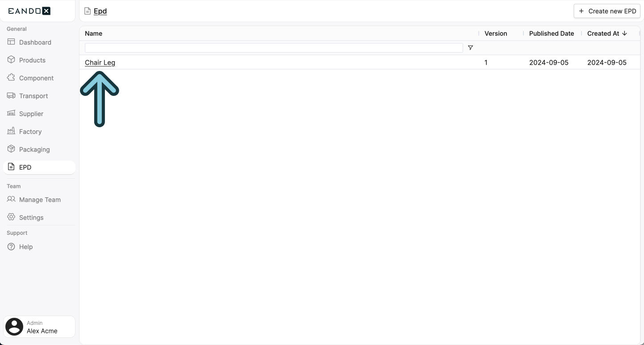This screenshot has width=644, height=345.
Task: Select the Factory sidebar icon
Action: (10, 131)
